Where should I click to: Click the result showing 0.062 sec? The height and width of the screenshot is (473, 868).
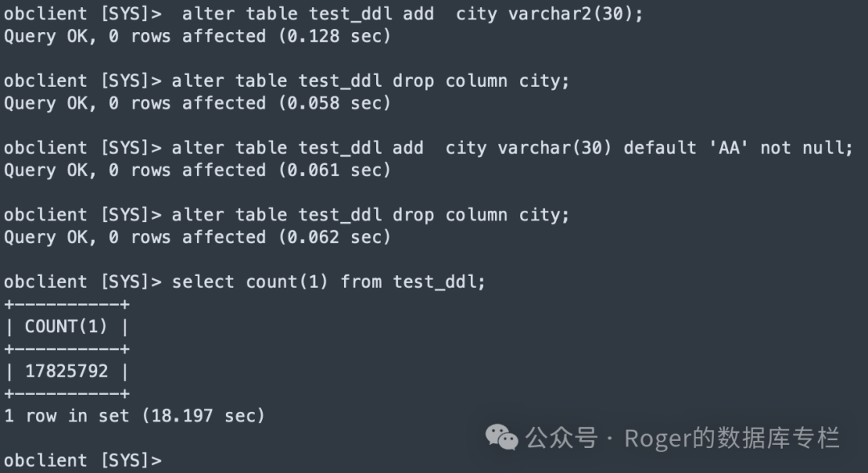click(197, 237)
